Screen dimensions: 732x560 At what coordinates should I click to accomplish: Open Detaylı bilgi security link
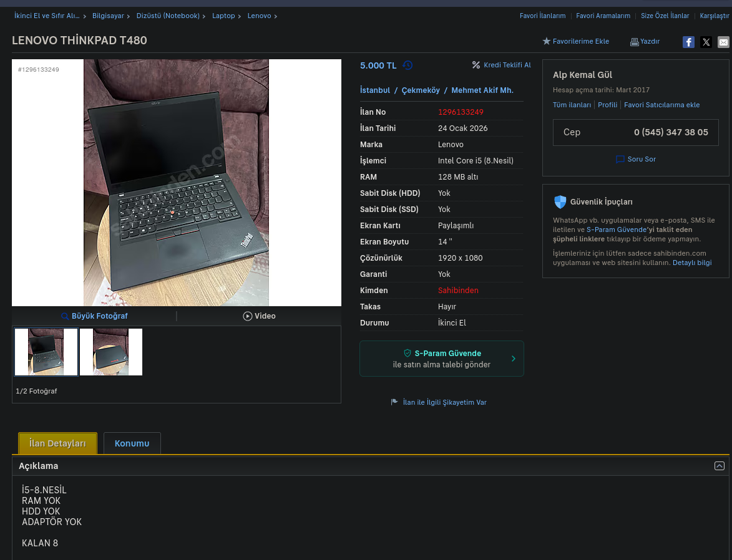point(692,263)
